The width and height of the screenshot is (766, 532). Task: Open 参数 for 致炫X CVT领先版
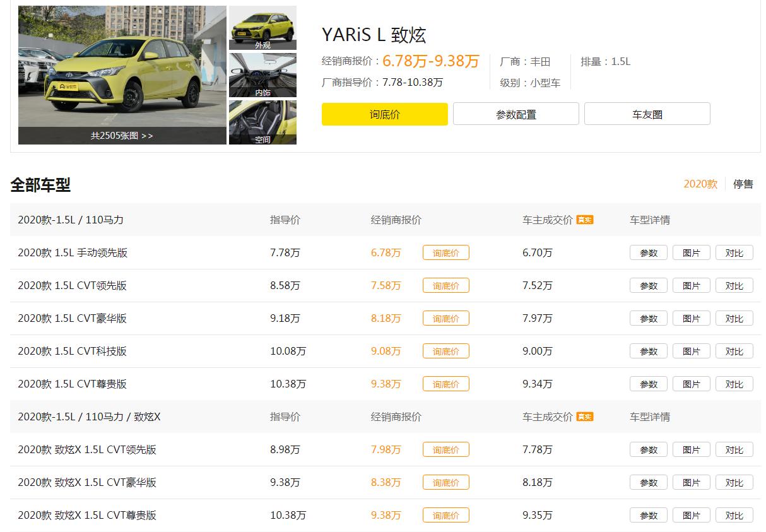pyautogui.click(x=648, y=449)
